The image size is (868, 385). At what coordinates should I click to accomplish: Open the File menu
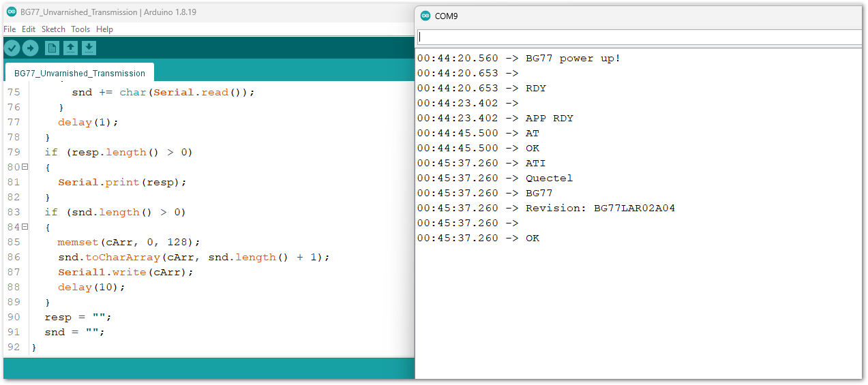point(10,29)
